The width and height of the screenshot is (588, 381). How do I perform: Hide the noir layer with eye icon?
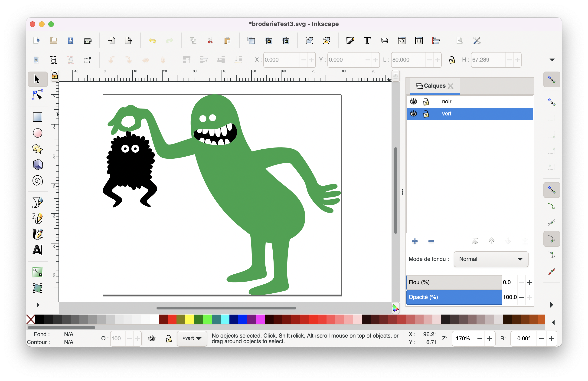pyautogui.click(x=413, y=102)
